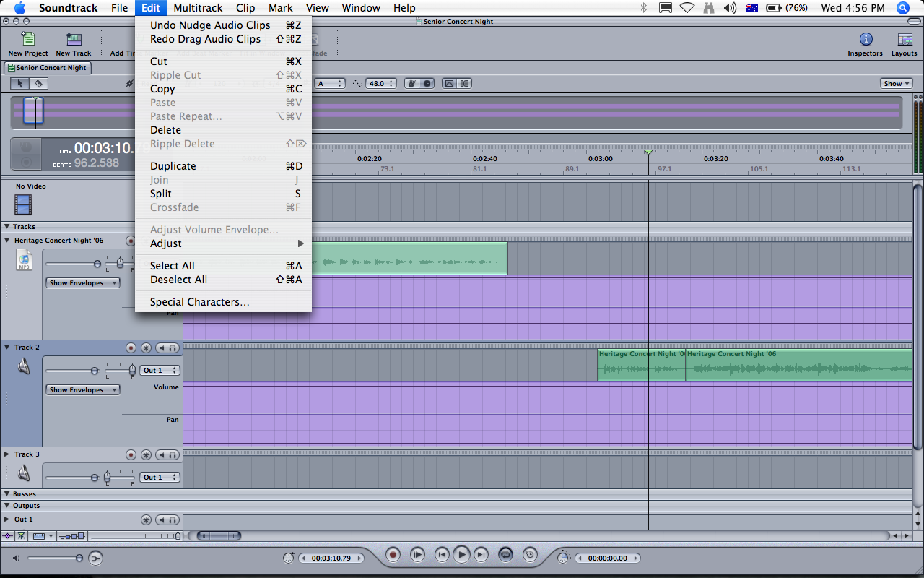924x578 pixels.
Task: Click the main Play button
Action: click(461, 555)
